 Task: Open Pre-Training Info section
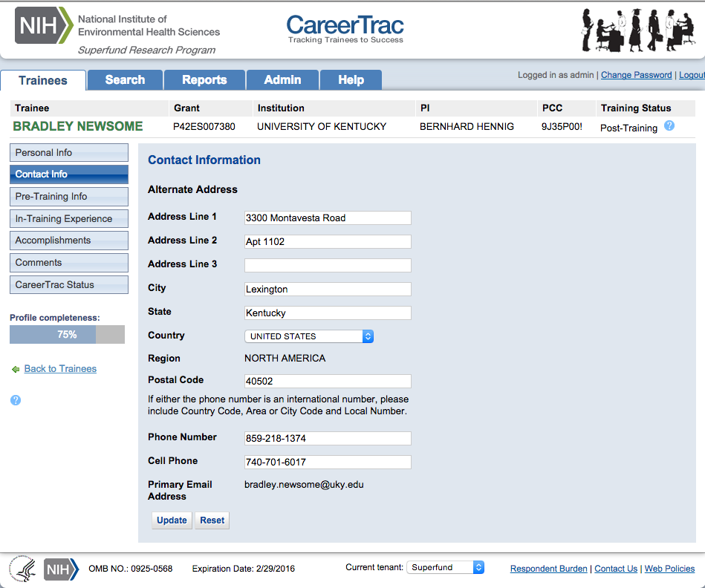69,196
